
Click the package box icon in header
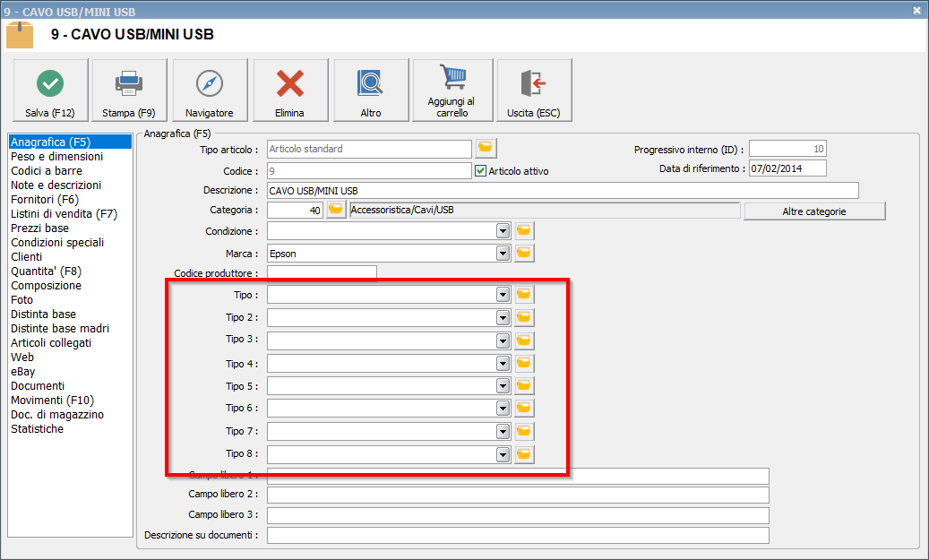20,34
